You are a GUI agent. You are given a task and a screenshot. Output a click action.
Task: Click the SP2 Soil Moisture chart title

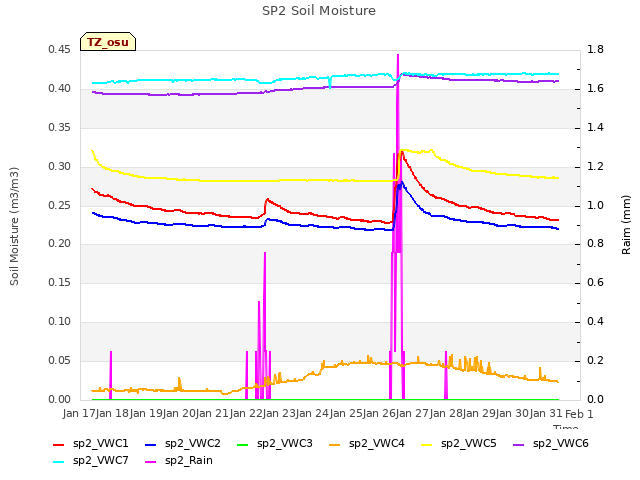point(319,11)
